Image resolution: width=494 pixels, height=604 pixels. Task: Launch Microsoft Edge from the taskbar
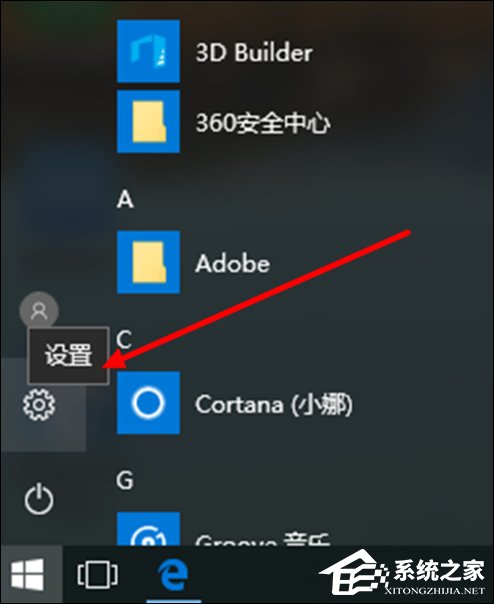click(x=173, y=574)
